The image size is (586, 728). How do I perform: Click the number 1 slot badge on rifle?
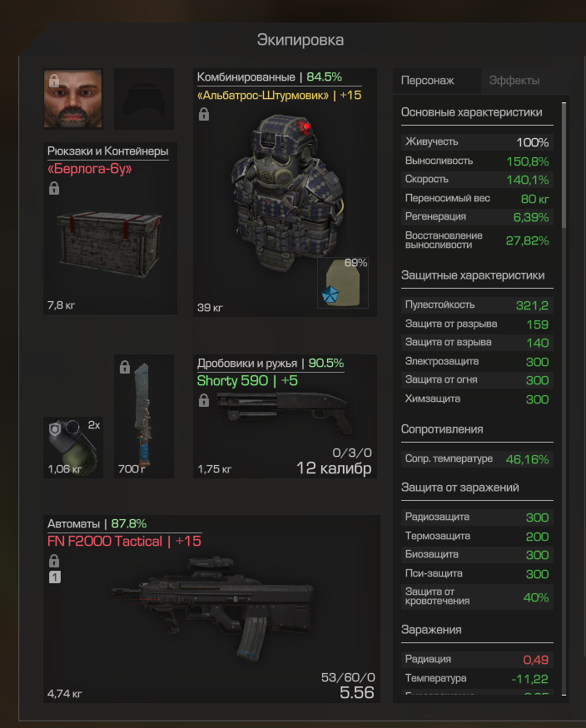(x=55, y=577)
